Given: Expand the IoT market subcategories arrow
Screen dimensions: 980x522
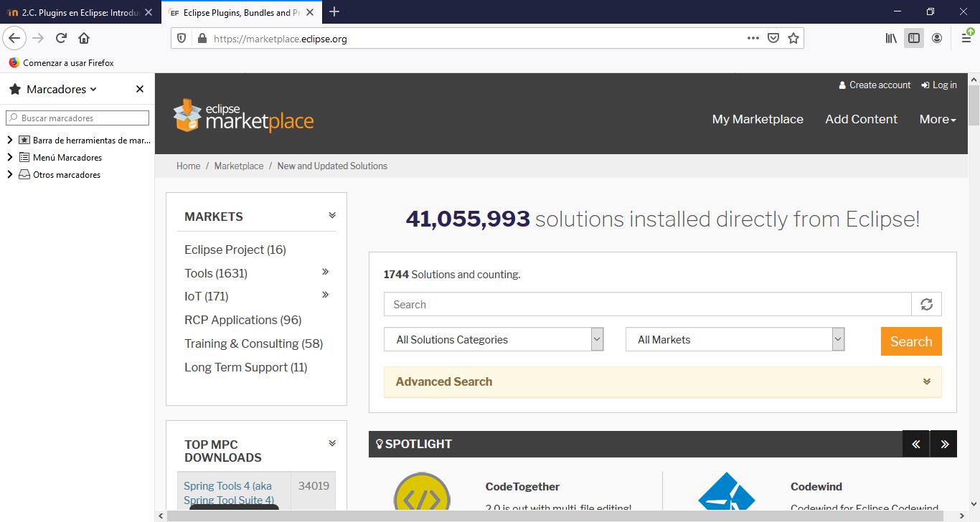Looking at the screenshot, I should 325,295.
